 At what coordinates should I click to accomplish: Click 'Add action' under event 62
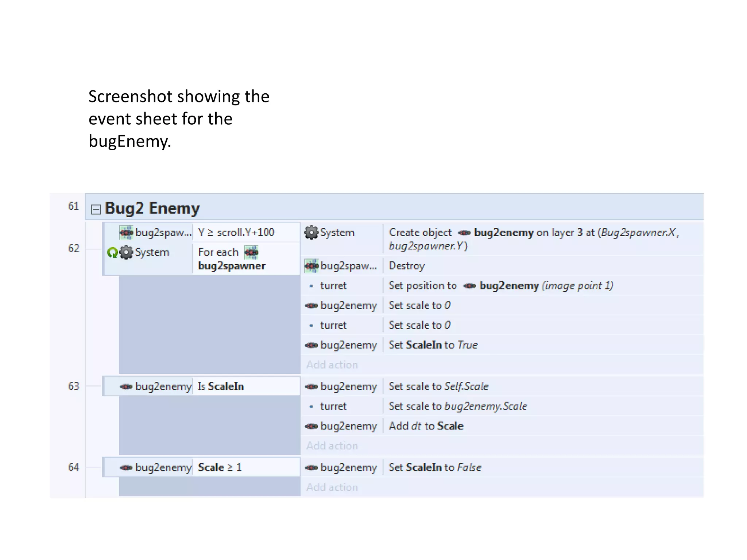pyautogui.click(x=332, y=365)
